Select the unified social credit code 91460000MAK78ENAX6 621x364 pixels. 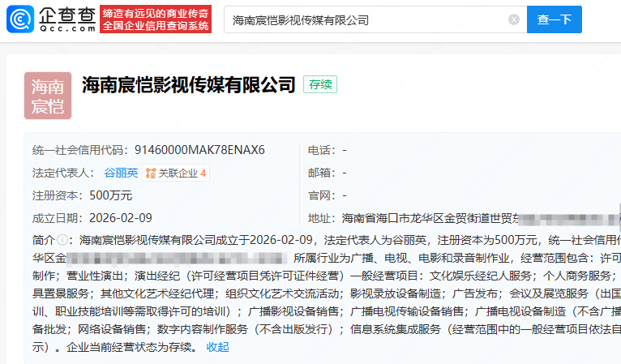[199, 150]
